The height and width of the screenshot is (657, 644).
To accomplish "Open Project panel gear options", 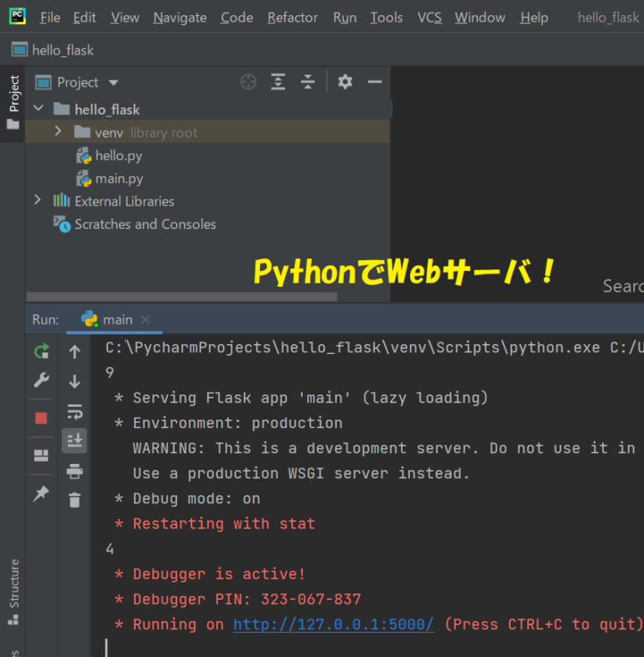I will click(345, 82).
